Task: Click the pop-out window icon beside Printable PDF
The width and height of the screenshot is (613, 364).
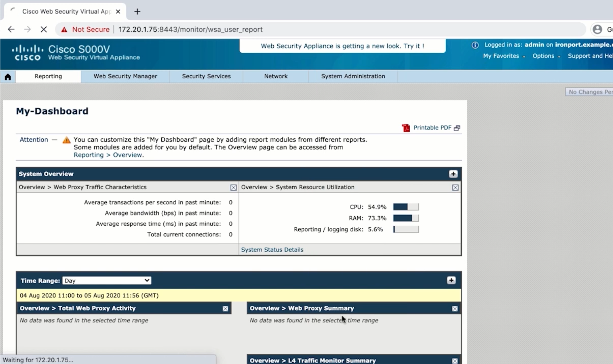Action: click(457, 128)
